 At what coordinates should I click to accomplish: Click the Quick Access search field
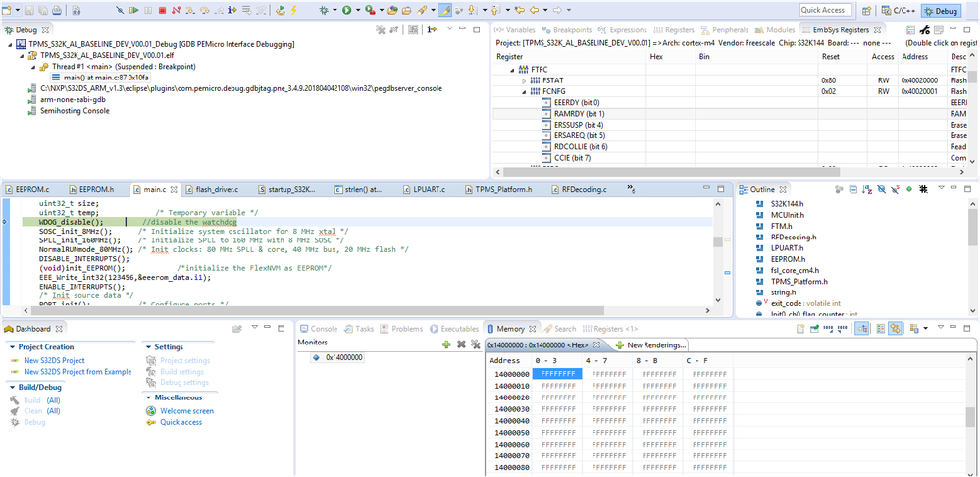tap(825, 10)
